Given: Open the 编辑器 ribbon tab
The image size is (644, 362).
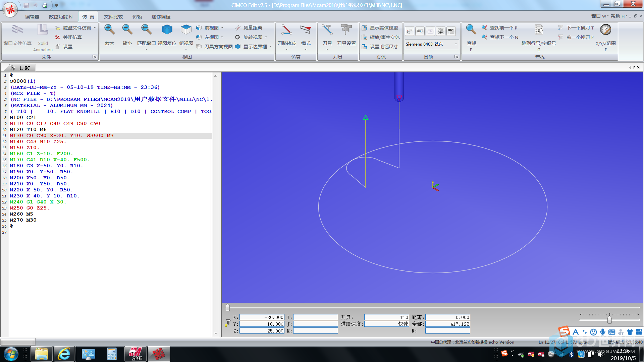Looking at the screenshot, I should tap(32, 17).
